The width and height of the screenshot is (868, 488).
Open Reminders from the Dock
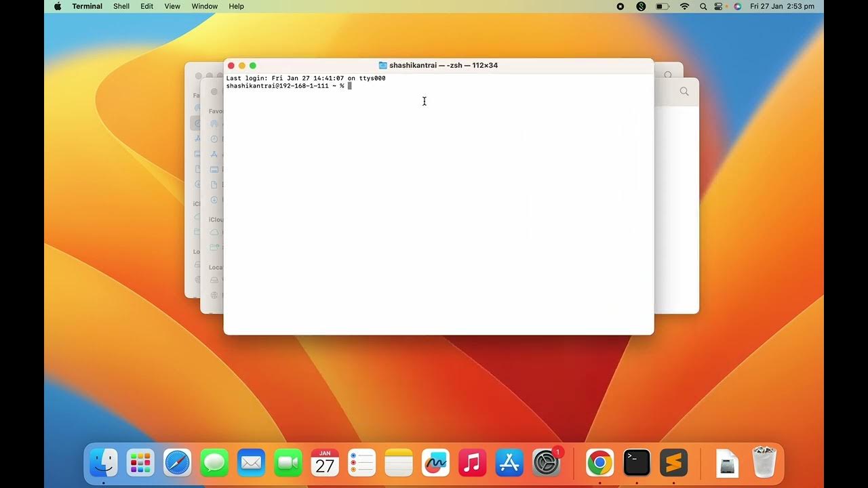tap(361, 463)
